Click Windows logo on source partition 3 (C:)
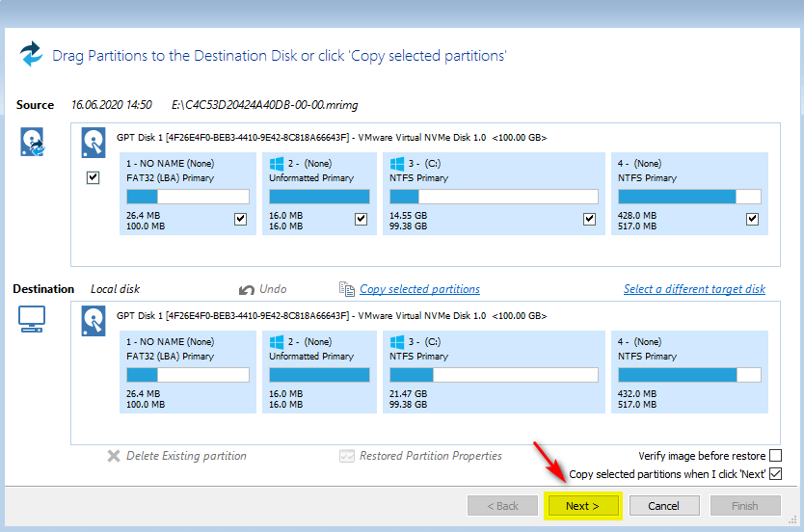This screenshot has width=804, height=532. 396,164
